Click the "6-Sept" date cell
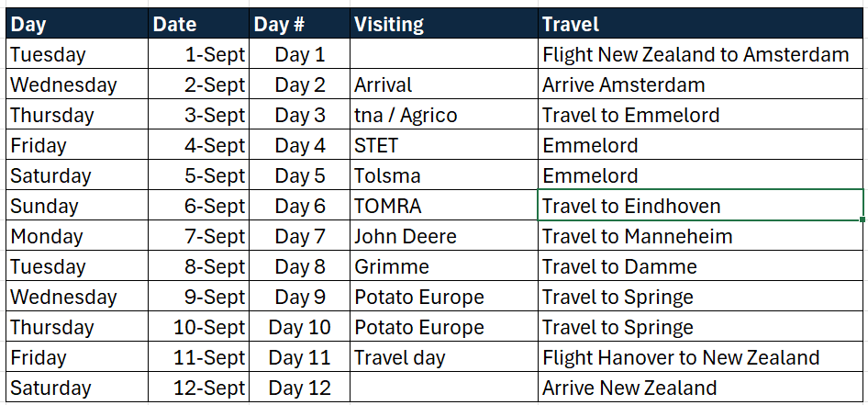 tap(198, 206)
